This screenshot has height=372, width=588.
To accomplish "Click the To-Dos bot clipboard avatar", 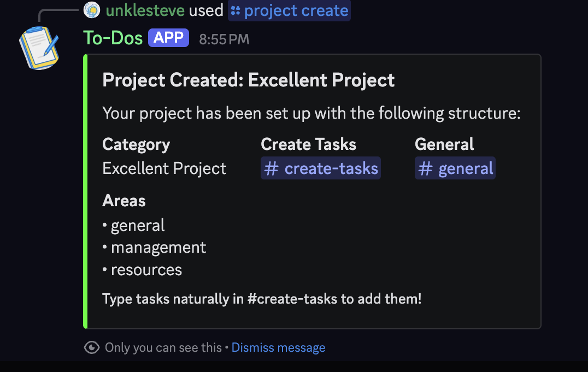I will point(39,47).
